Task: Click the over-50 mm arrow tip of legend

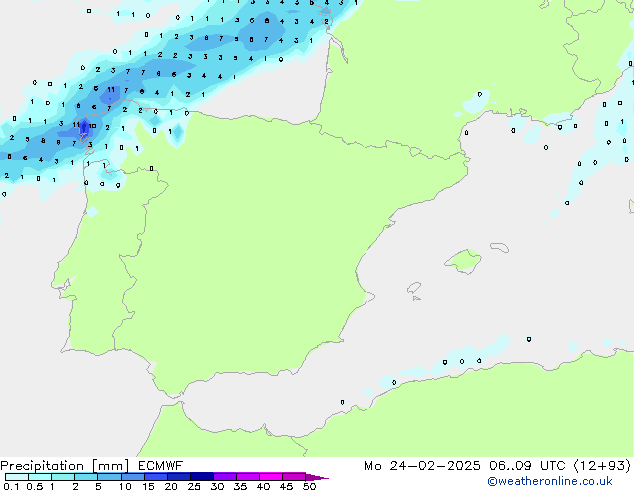Action: 317,477
